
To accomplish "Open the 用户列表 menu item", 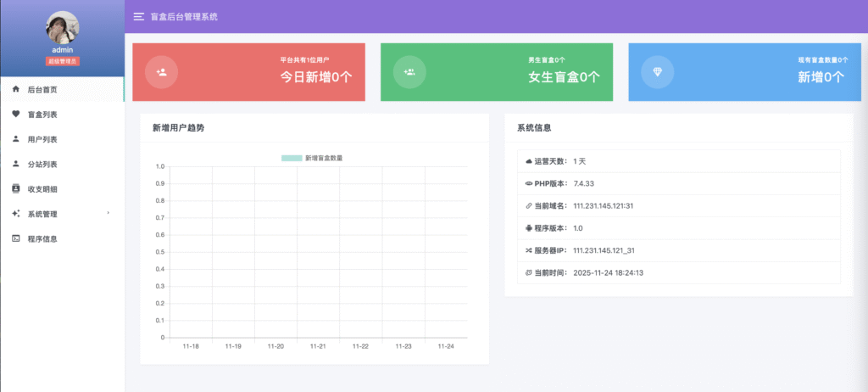I will [x=62, y=139].
